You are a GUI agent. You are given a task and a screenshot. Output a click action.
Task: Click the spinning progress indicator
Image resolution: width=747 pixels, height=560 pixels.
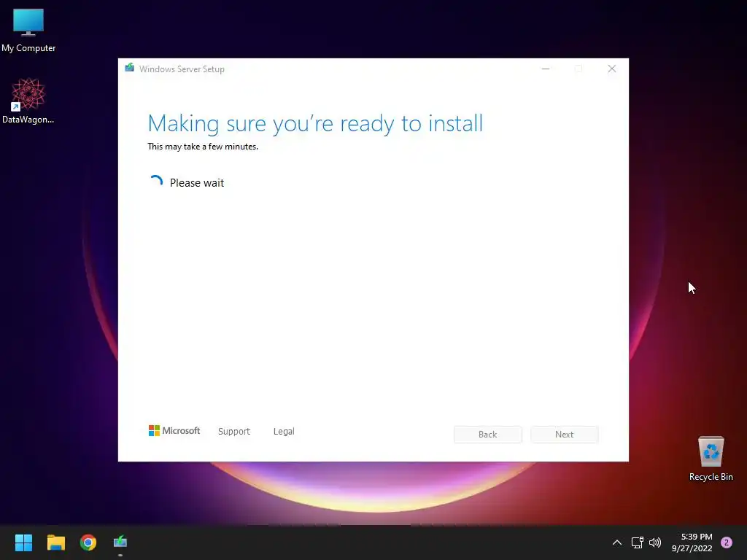pos(156,182)
